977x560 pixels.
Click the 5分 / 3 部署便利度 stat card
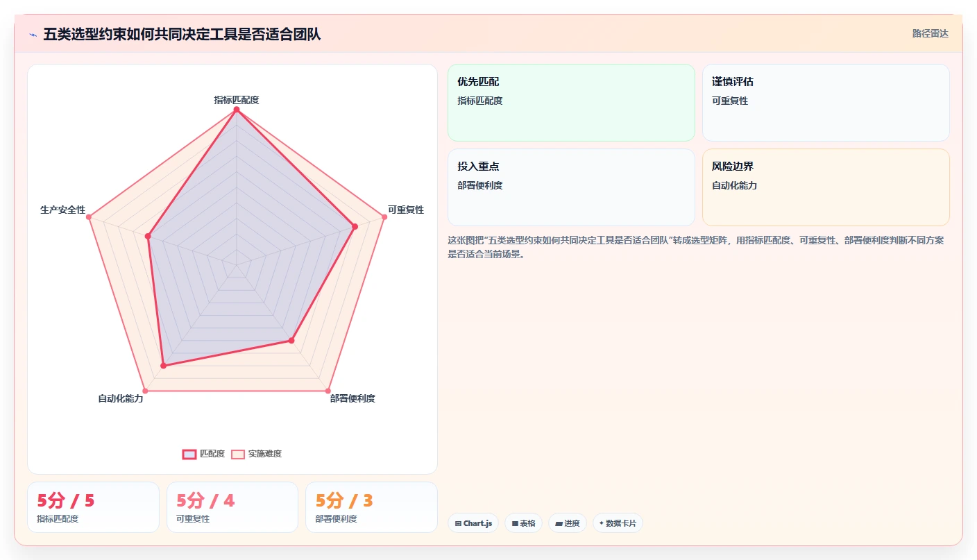click(x=371, y=507)
